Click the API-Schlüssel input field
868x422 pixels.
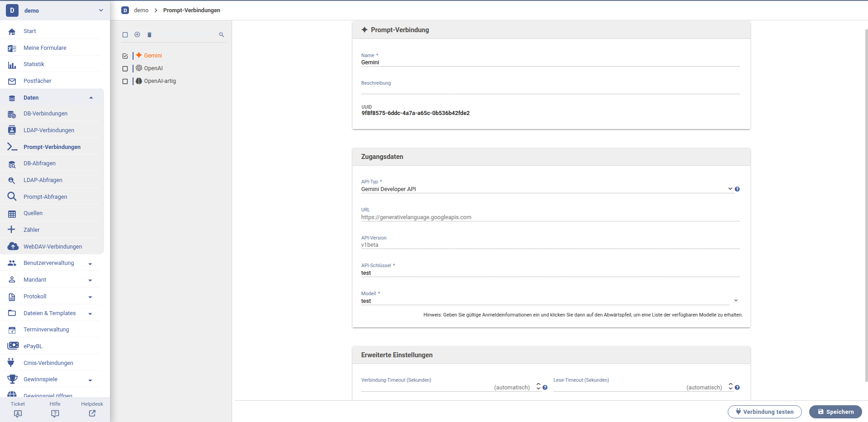coord(550,273)
